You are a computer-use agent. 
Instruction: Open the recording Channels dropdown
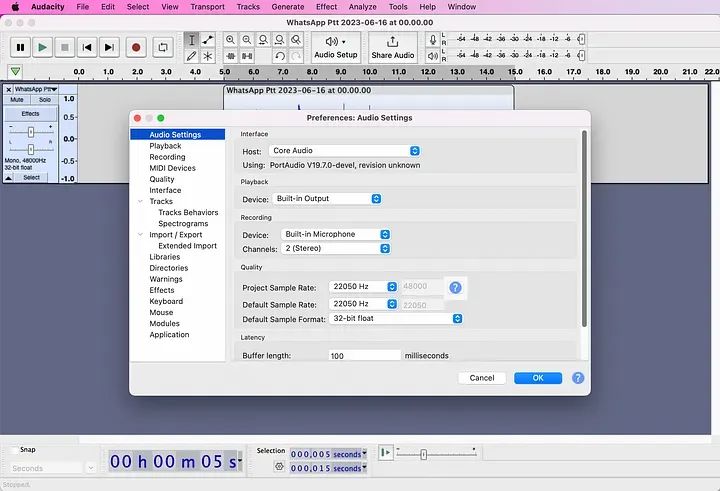coord(336,248)
